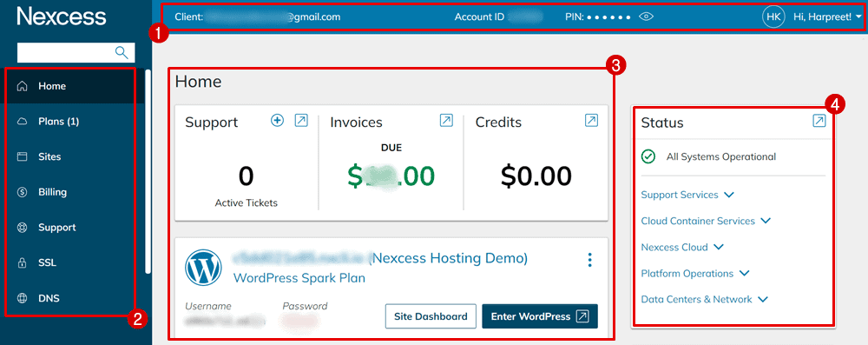Click the Plans cloud icon
The image size is (868, 345).
tap(23, 122)
